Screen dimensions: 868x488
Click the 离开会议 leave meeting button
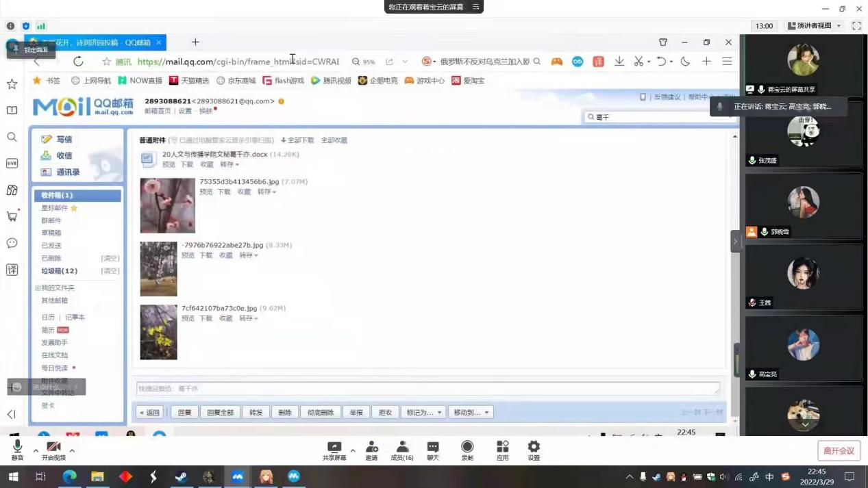tap(839, 451)
